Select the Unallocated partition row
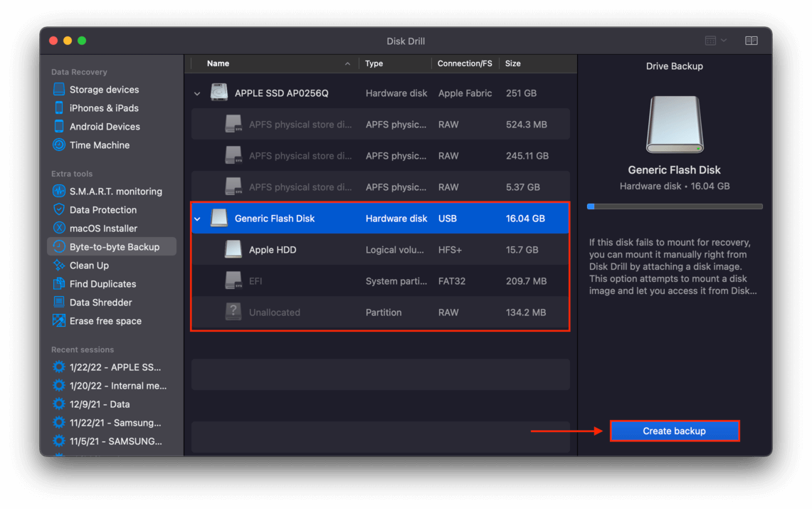The image size is (812, 509). 381,313
